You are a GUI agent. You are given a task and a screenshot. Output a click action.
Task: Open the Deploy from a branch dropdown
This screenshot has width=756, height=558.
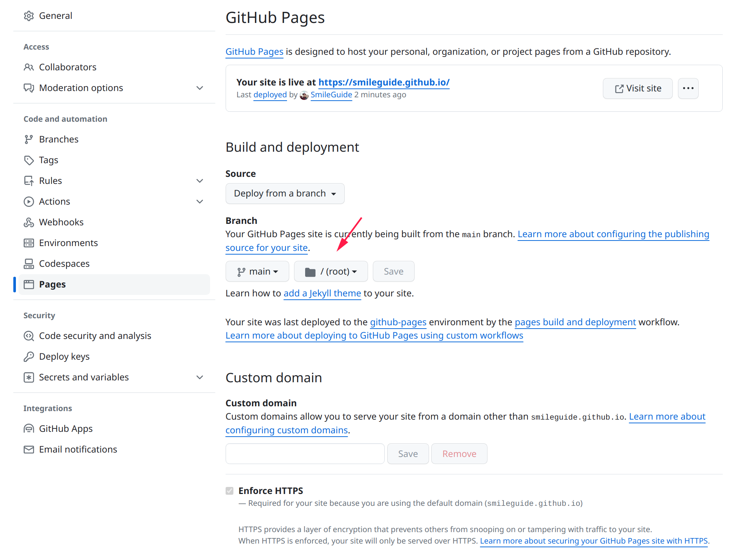[x=285, y=194]
